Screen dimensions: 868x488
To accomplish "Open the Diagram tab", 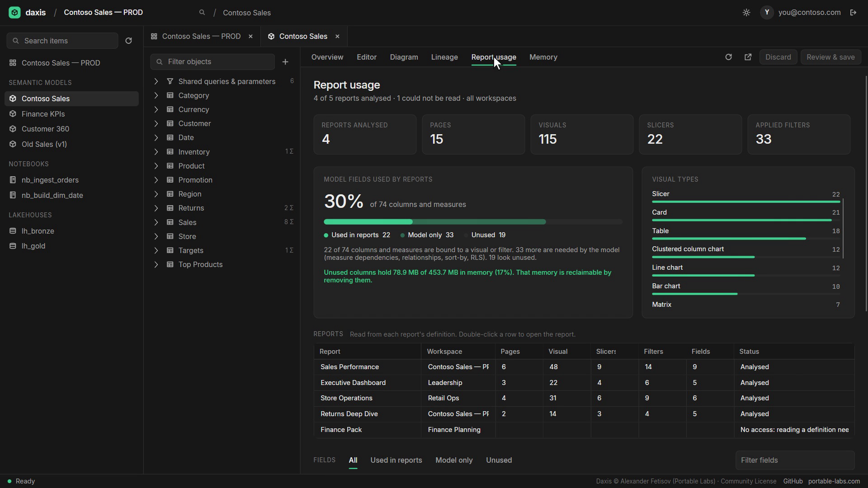I will coord(404,57).
